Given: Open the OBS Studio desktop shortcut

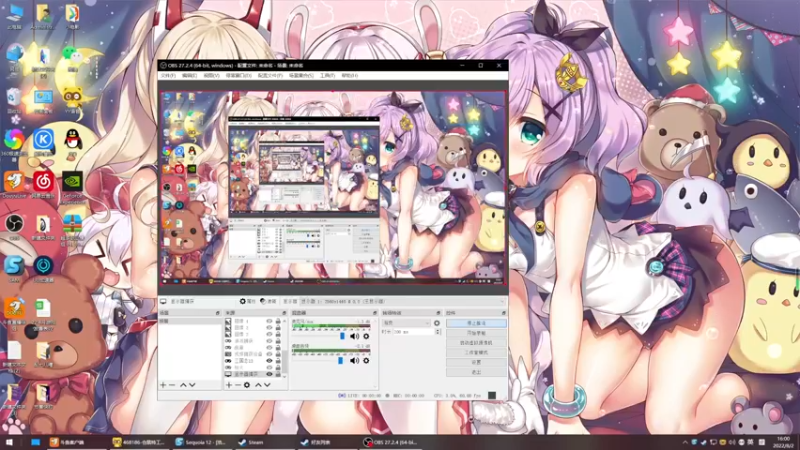Looking at the screenshot, I should [x=14, y=226].
